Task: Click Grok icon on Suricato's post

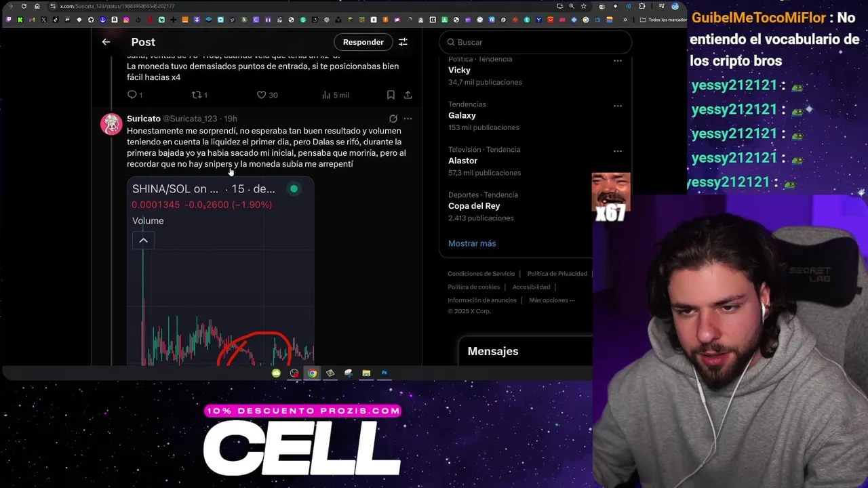Action: (393, 119)
